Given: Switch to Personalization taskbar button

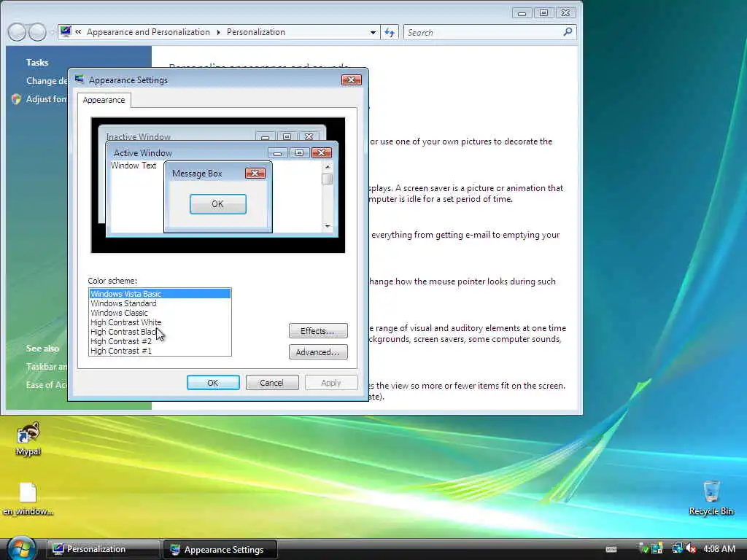Looking at the screenshot, I should coord(103,549).
